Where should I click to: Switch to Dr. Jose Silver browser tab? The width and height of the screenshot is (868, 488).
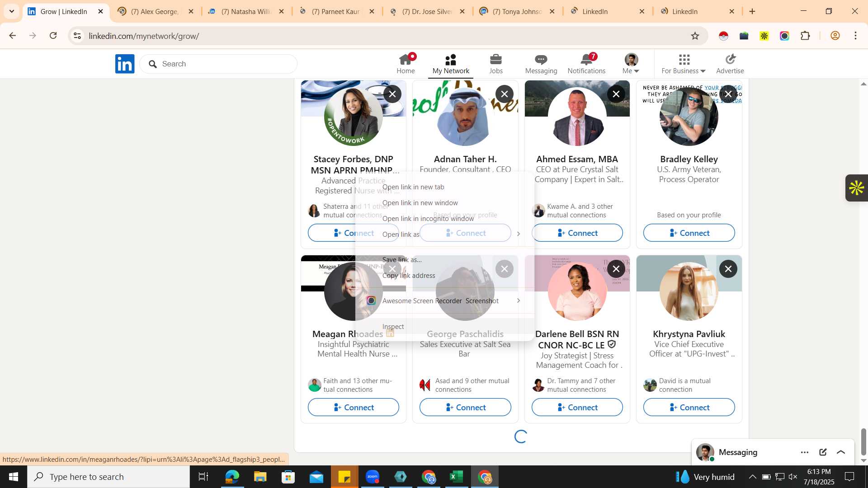tap(427, 11)
